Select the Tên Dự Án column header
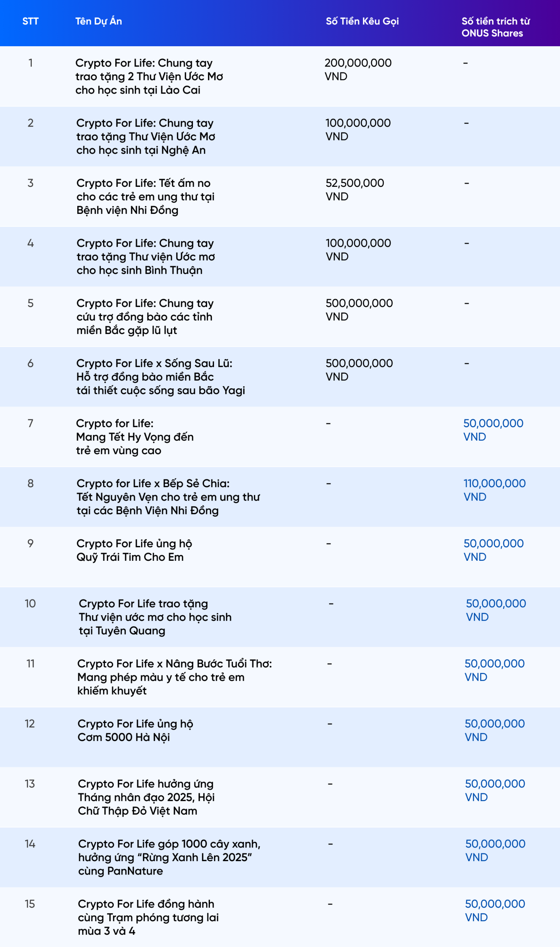The height and width of the screenshot is (947, 560). click(x=98, y=21)
